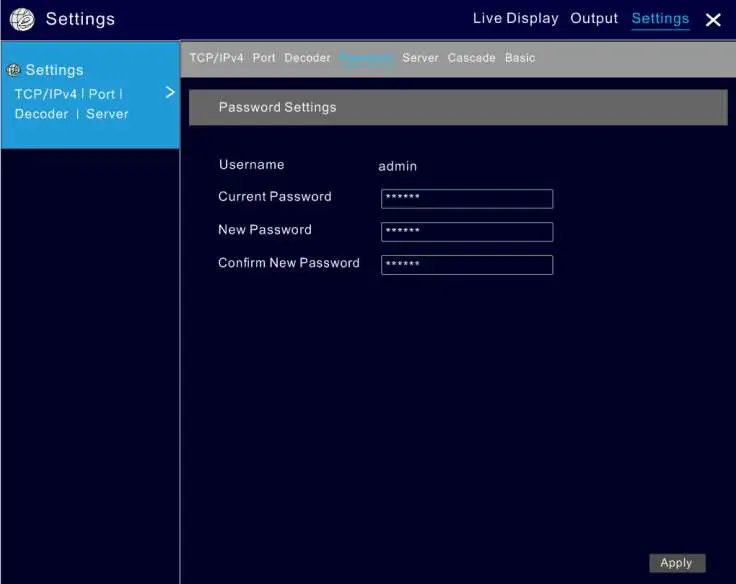
Task: Click sidebar 'TCP/IPv4' link
Action: point(46,94)
